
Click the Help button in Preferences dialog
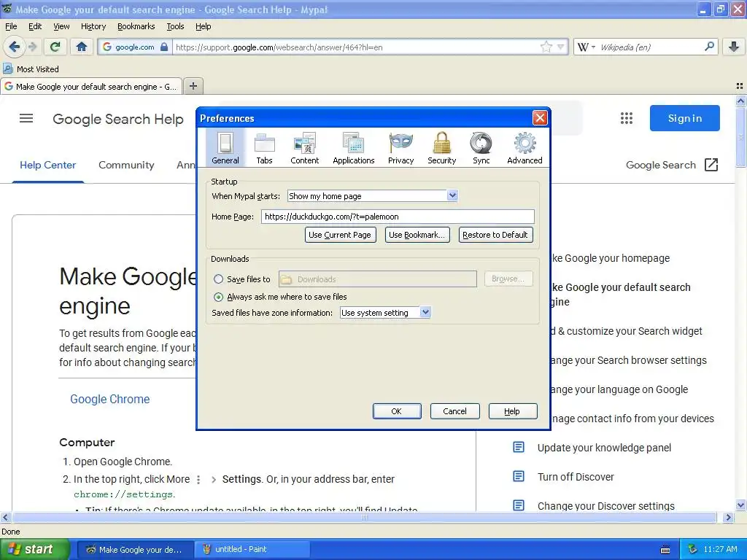click(x=513, y=411)
